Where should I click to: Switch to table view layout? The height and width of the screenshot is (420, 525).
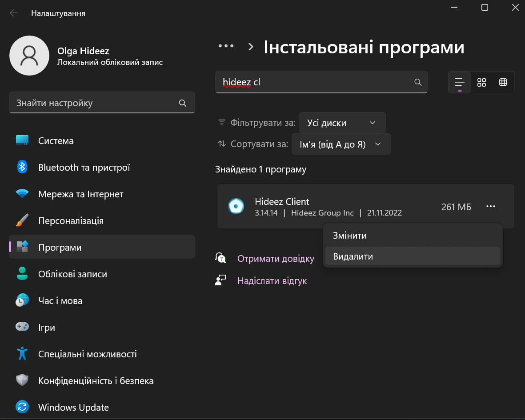pyautogui.click(x=503, y=82)
